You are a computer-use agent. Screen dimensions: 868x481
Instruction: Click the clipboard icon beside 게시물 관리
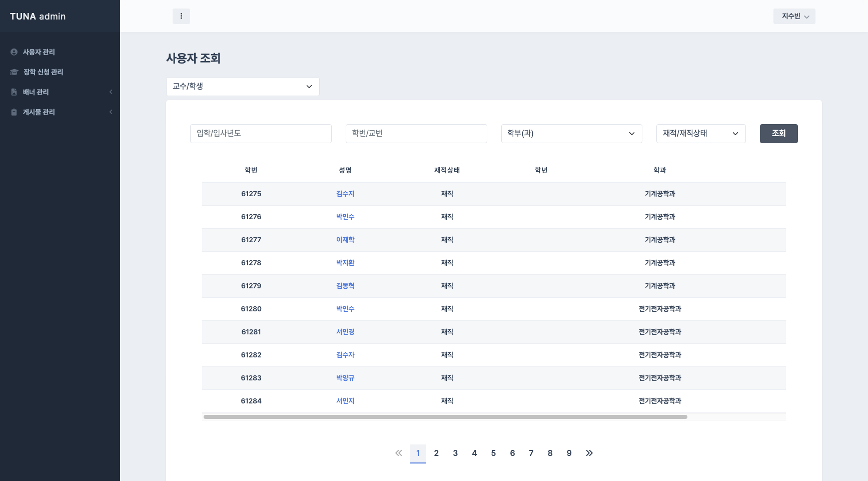coord(14,112)
